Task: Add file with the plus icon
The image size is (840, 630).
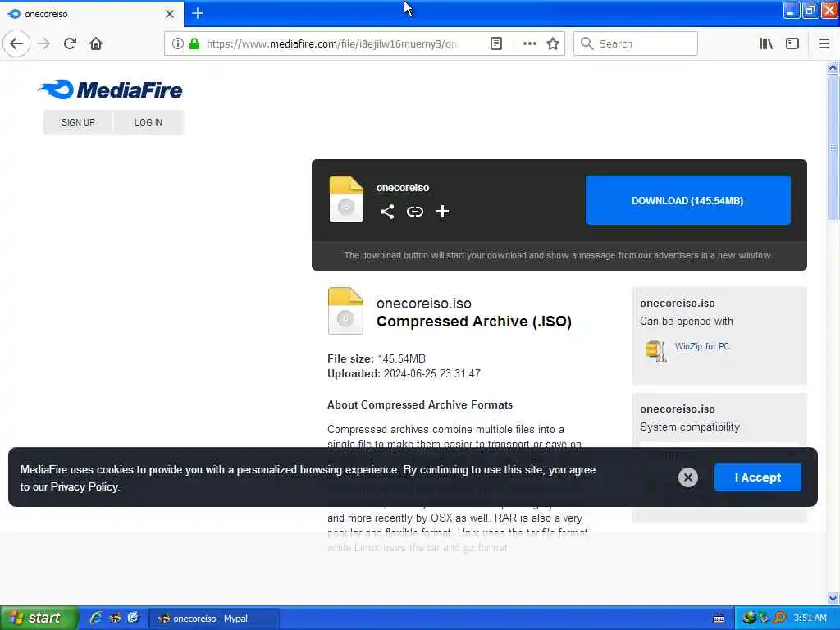Action: click(x=442, y=212)
